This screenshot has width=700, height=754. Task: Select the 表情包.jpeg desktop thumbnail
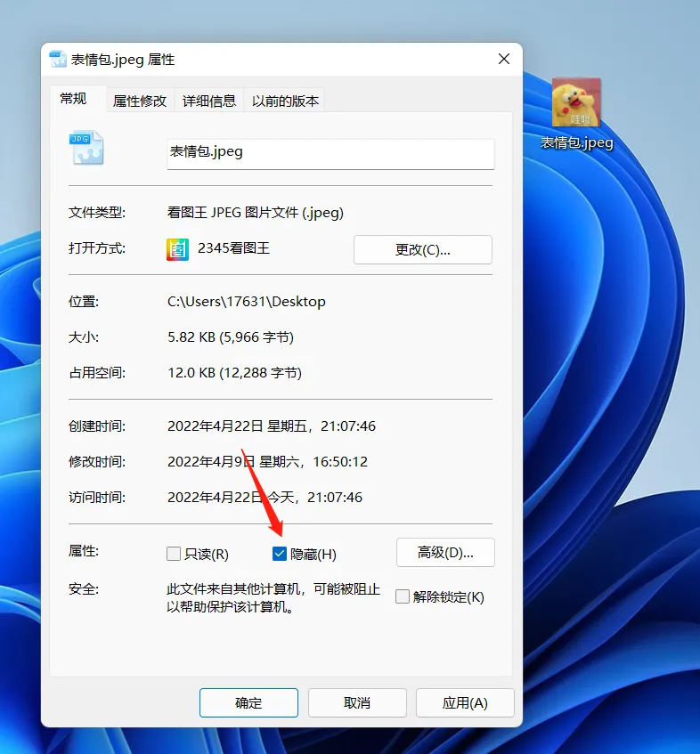[x=576, y=102]
